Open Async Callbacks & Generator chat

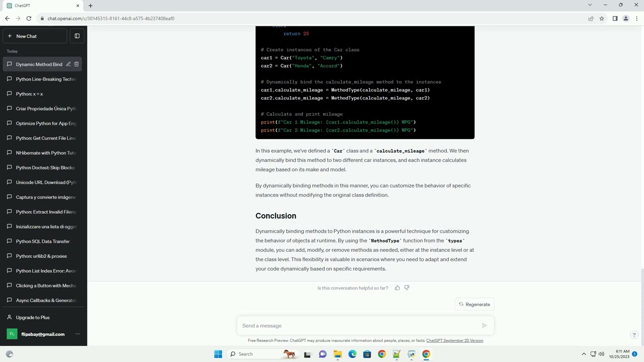[43, 300]
